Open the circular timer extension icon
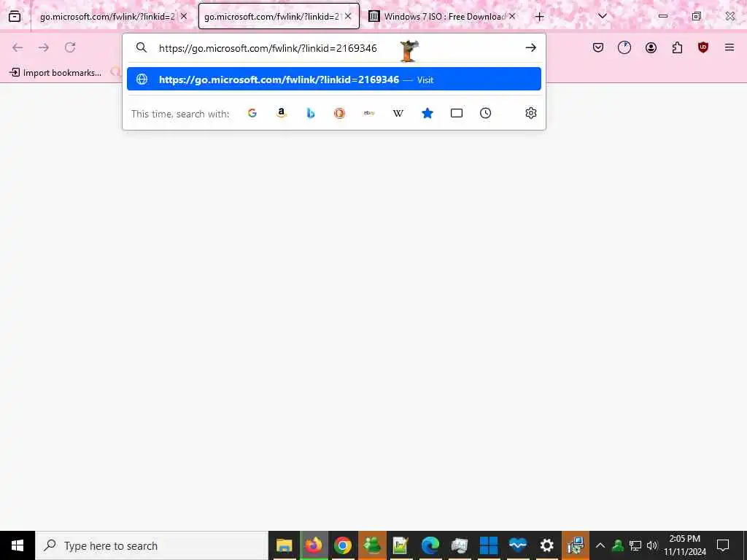The image size is (747, 560). pos(624,47)
